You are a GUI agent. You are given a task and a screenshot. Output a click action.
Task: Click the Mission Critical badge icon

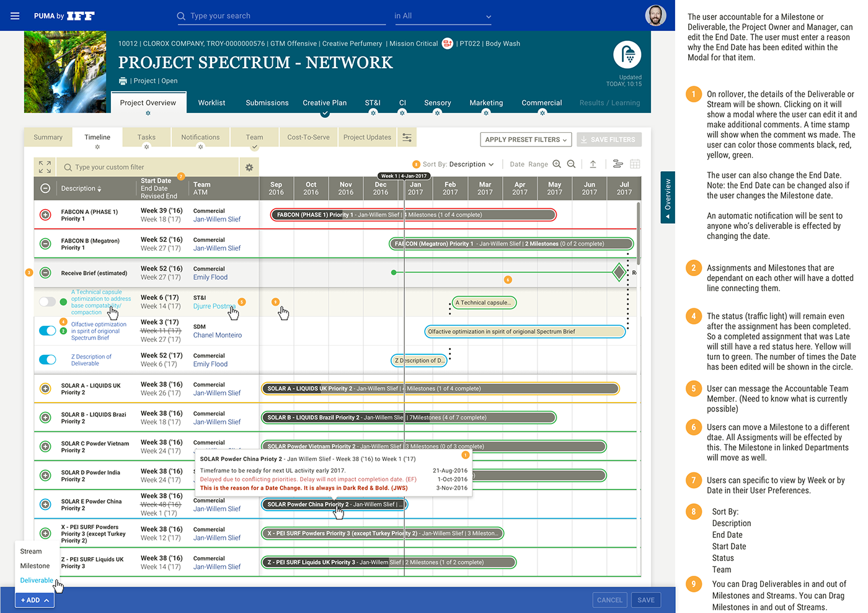pyautogui.click(x=447, y=43)
